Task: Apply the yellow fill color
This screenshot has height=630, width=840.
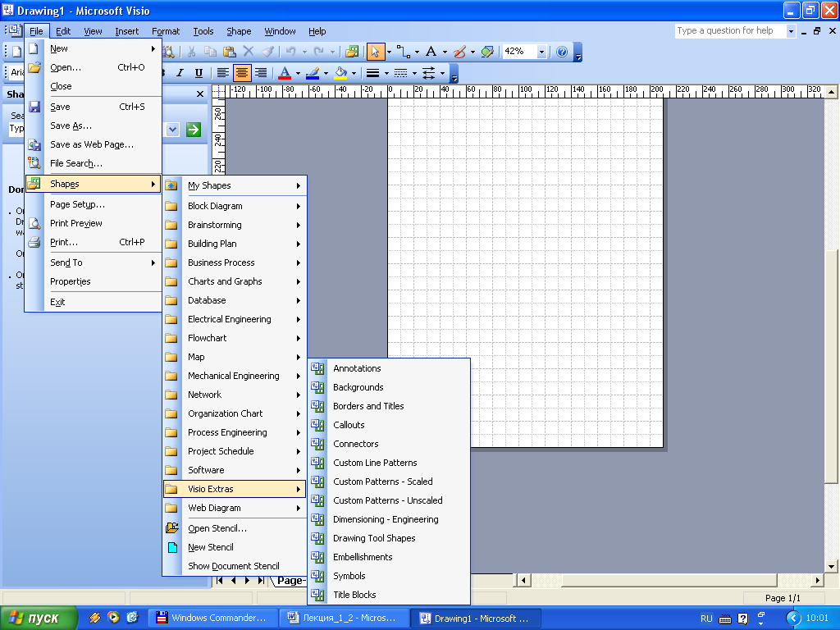Action: [x=340, y=73]
